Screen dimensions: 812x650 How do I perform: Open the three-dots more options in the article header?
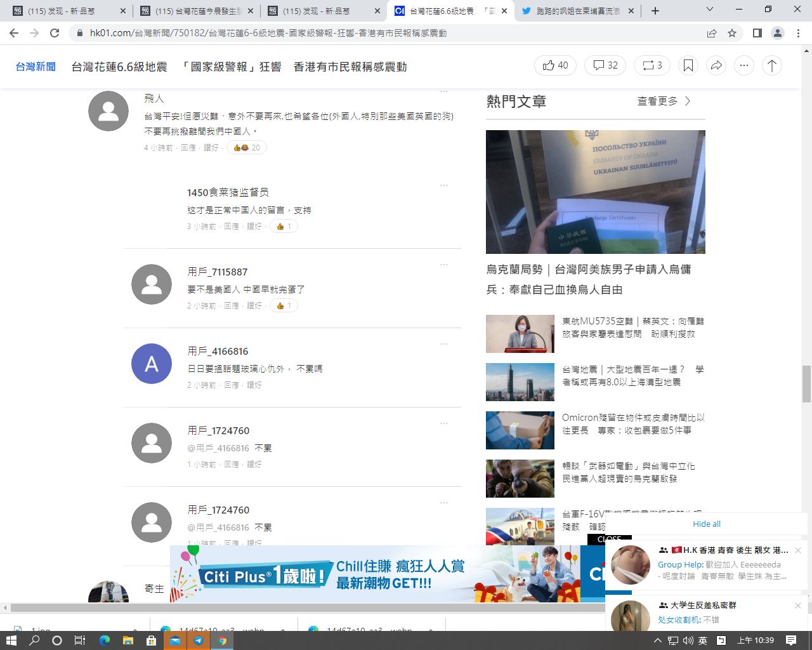point(744,65)
